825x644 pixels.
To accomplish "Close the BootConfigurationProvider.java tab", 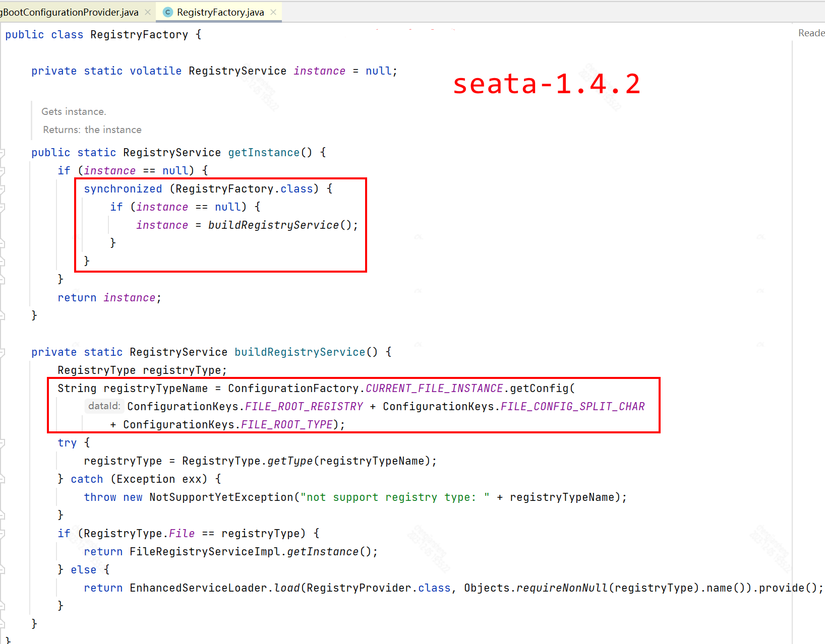I will (x=148, y=12).
